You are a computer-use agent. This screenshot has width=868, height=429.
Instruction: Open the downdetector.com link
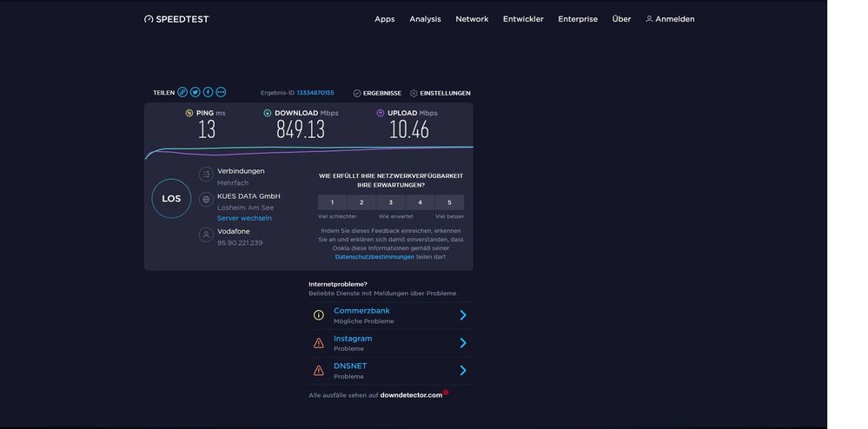(411, 395)
